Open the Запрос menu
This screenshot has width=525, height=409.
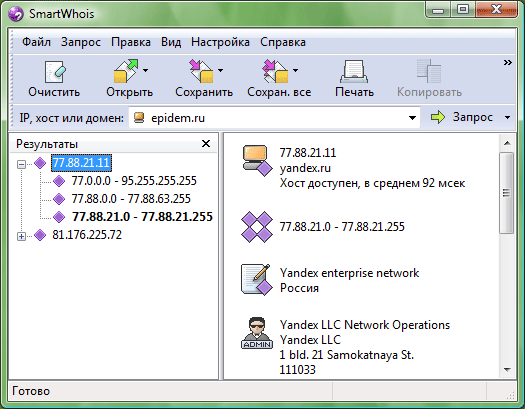81,42
